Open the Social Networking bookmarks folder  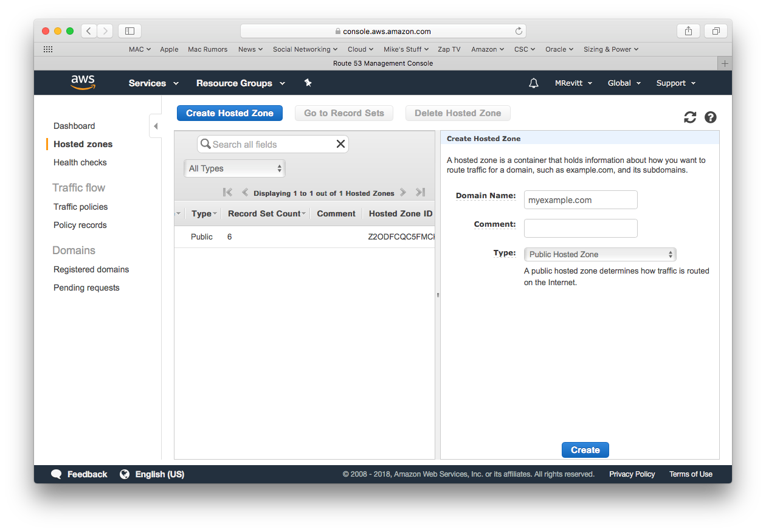click(x=305, y=49)
